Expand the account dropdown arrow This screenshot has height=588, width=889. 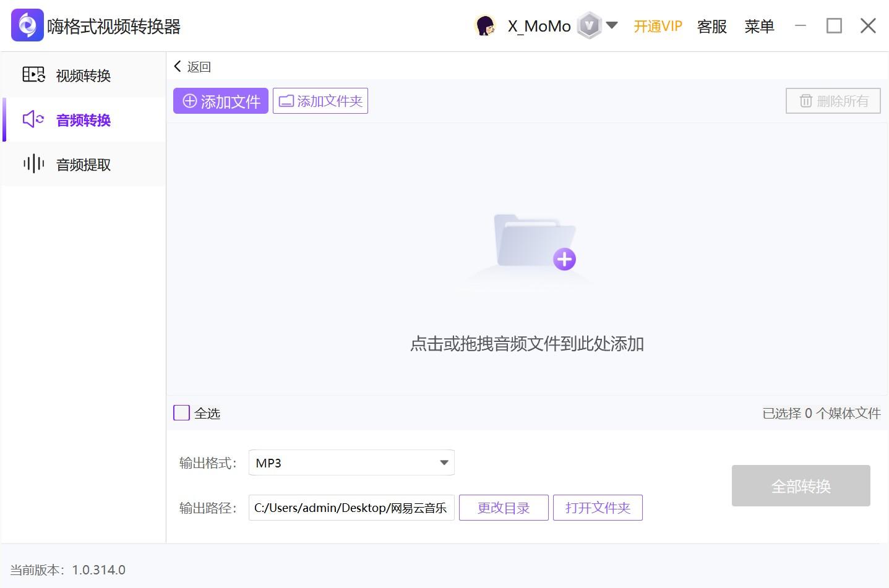611,25
